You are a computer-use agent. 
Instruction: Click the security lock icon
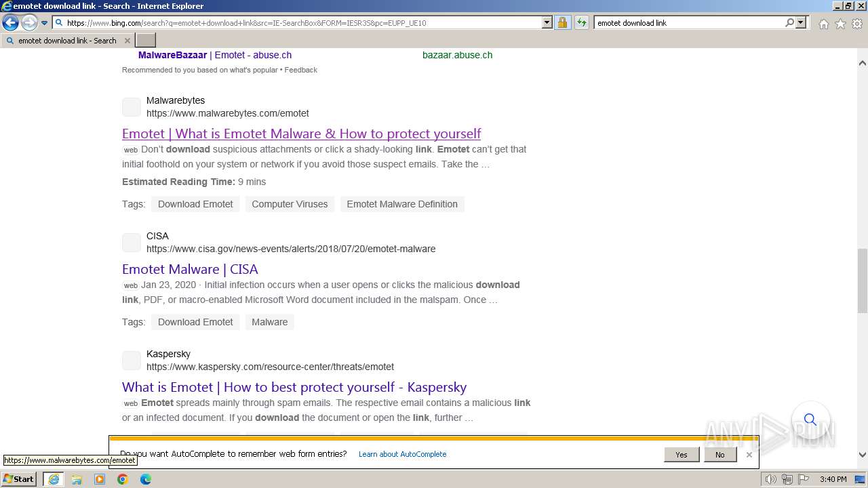pos(562,22)
